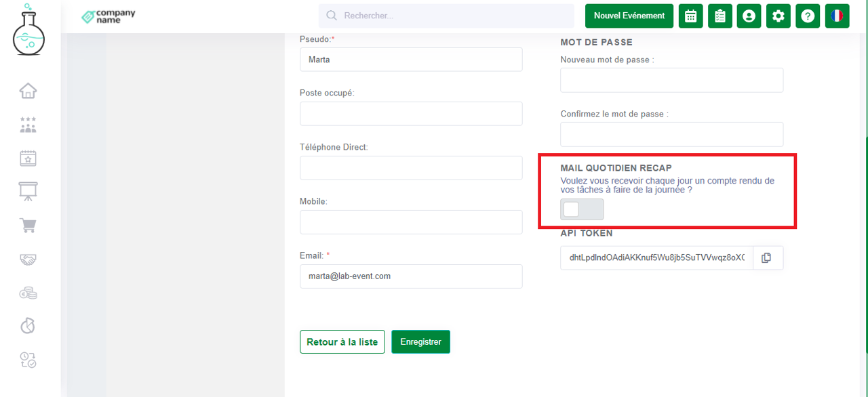868x397 pixels.
Task: Click the Nouveau mot de passe field
Action: pos(671,80)
